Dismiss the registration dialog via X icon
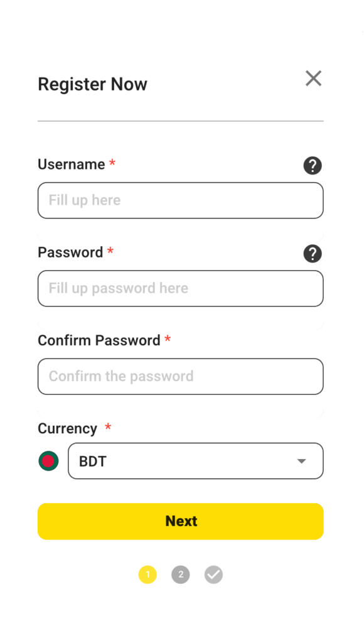Viewport: 364px width, 643px height. point(313,78)
